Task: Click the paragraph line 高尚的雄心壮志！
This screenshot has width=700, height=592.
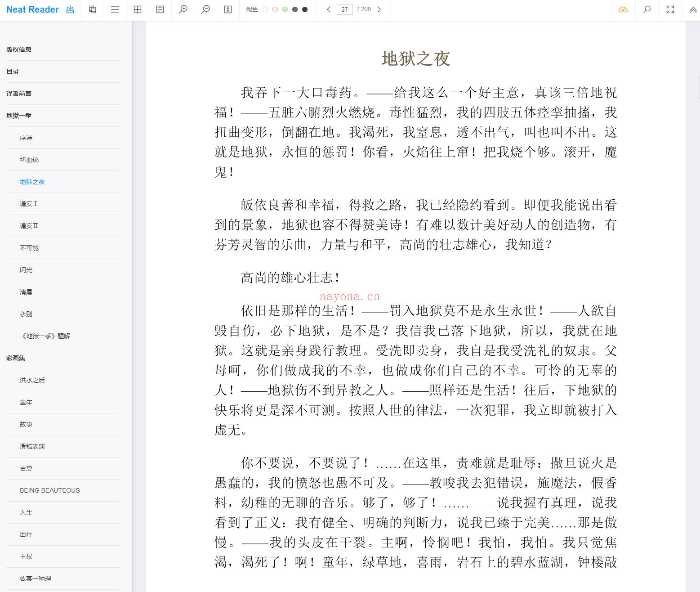Action: click(x=290, y=278)
